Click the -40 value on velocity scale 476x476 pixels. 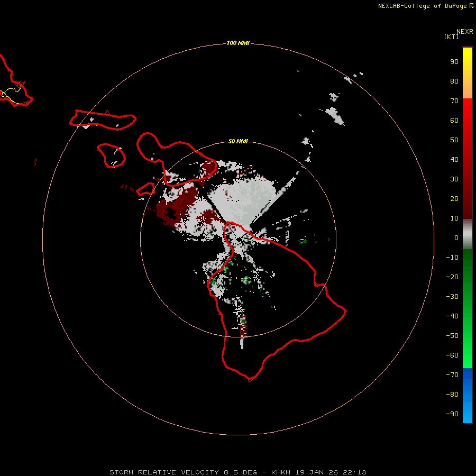pyautogui.click(x=452, y=316)
